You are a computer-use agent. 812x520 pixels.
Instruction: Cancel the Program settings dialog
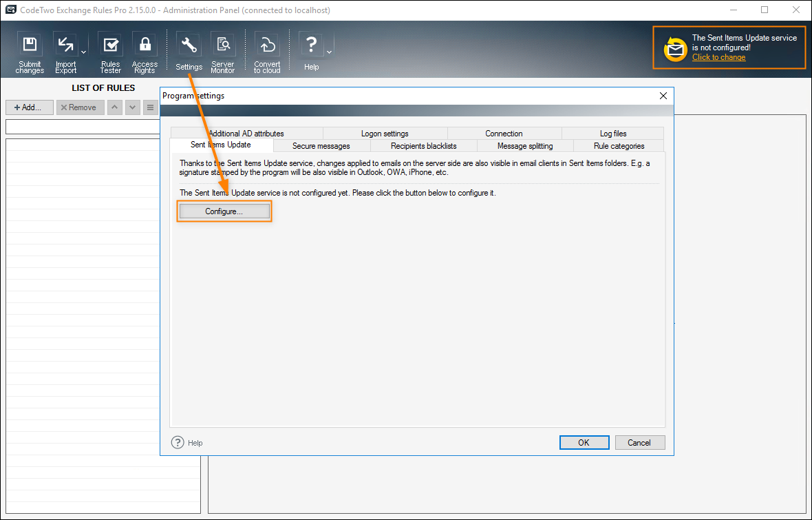[639, 442]
